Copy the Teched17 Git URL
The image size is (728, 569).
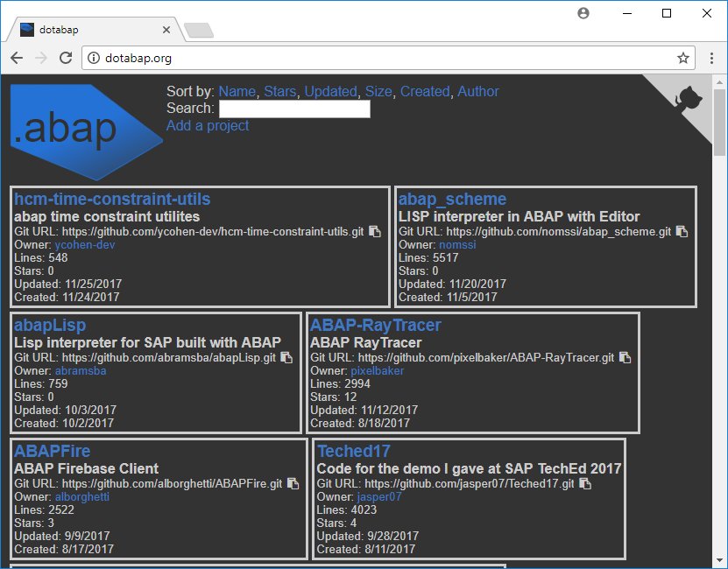[x=585, y=483]
